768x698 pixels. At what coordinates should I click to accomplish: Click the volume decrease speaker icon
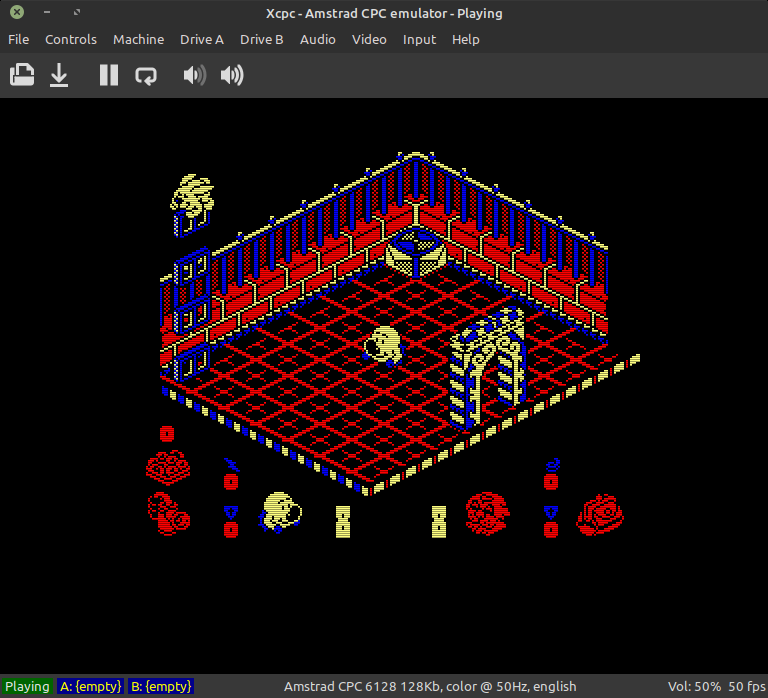click(x=194, y=75)
